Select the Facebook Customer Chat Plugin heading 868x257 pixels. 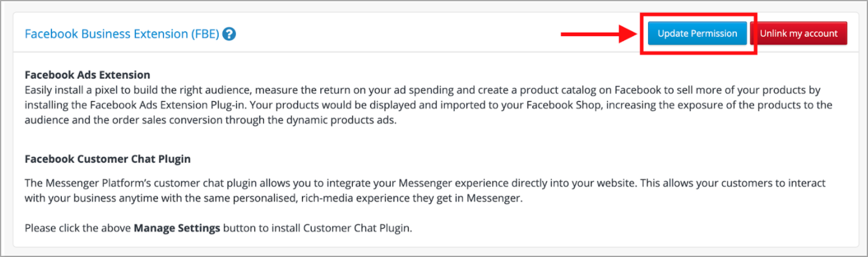108,159
